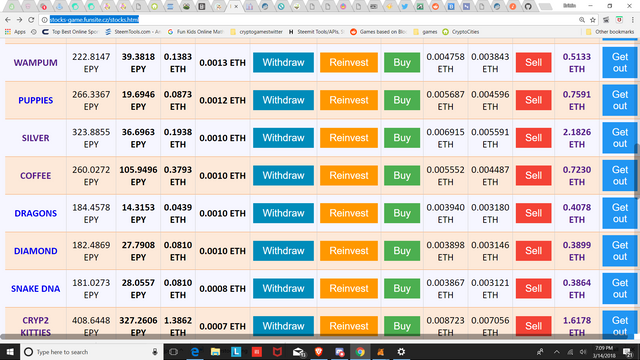
Task: Launch Microsoft Edge from taskbar
Action: (195, 352)
